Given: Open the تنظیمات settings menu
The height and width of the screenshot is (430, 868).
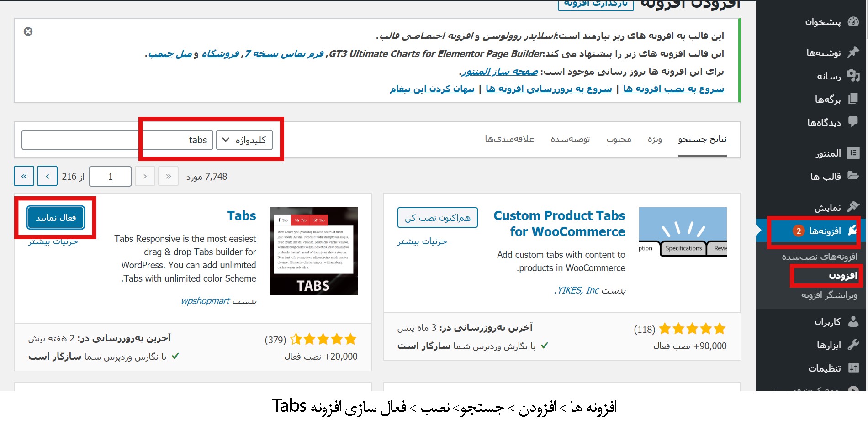Looking at the screenshot, I should click(x=825, y=368).
